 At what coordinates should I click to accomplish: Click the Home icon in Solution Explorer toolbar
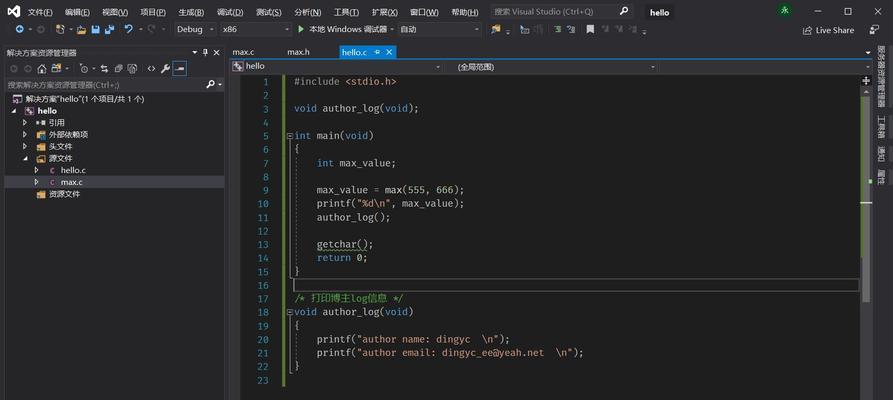42,69
